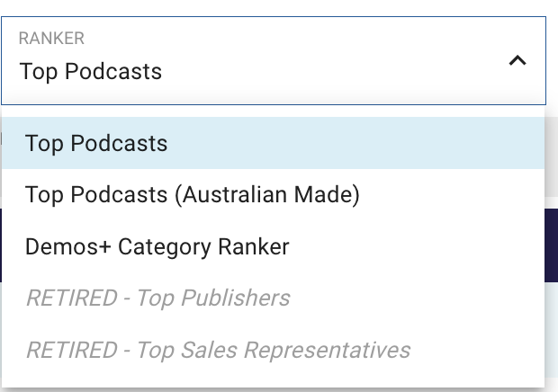Switch ranker to Demos+ Category Ranker
This screenshot has width=558, height=392.
click(x=157, y=246)
